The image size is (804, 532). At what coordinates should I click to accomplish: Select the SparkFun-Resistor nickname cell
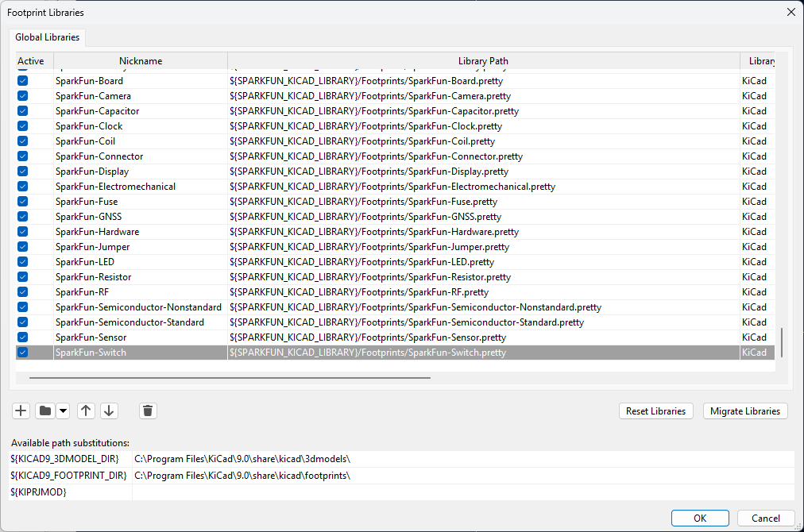[141, 277]
